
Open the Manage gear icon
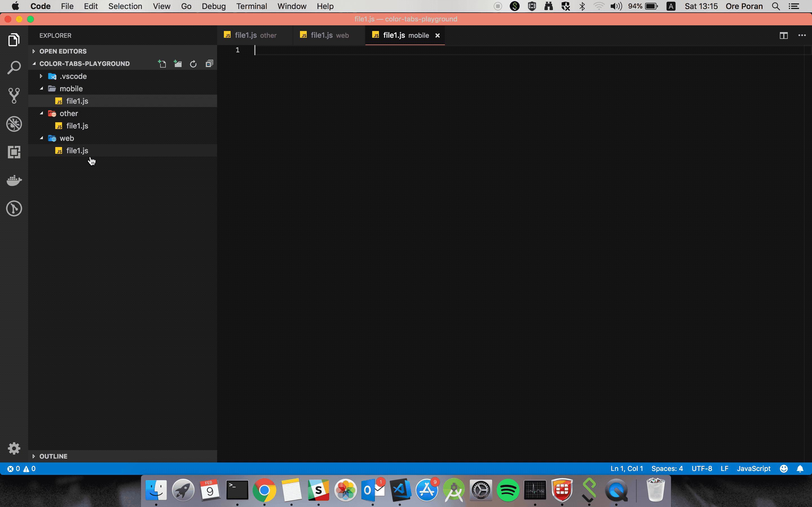coord(14,448)
